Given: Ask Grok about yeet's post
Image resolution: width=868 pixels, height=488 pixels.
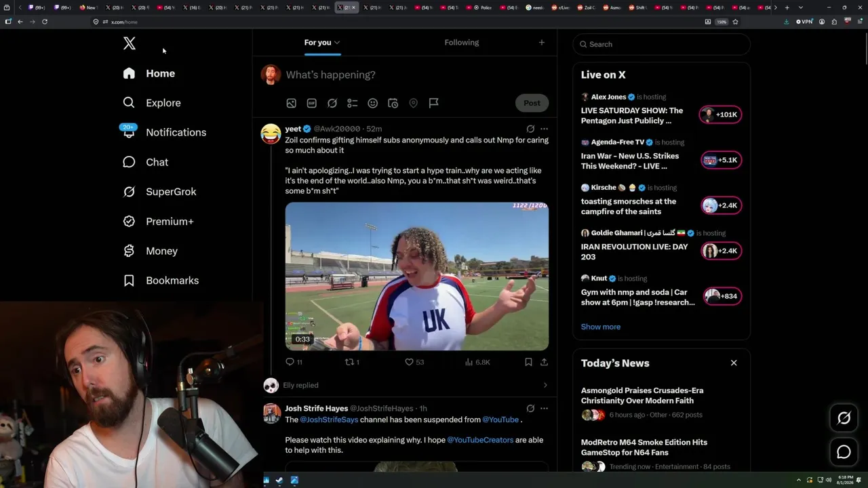Looking at the screenshot, I should tap(530, 129).
